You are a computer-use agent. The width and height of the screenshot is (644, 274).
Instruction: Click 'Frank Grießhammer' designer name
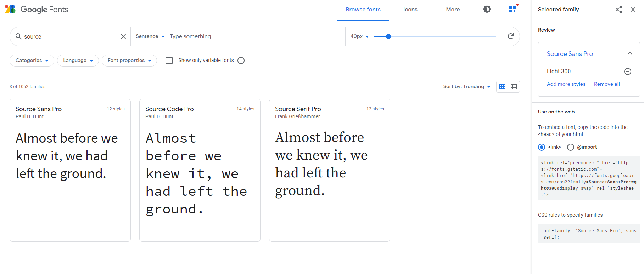pos(297,117)
